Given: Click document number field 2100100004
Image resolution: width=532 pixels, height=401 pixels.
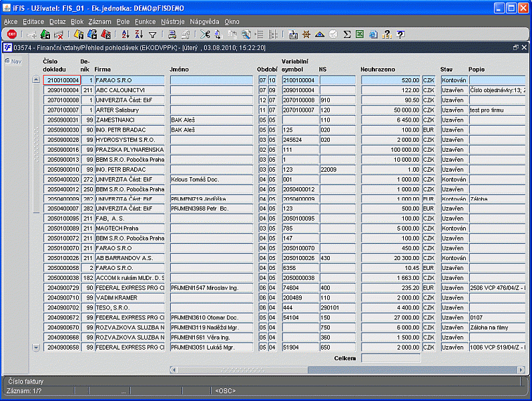Looking at the screenshot, I should 61,80.
